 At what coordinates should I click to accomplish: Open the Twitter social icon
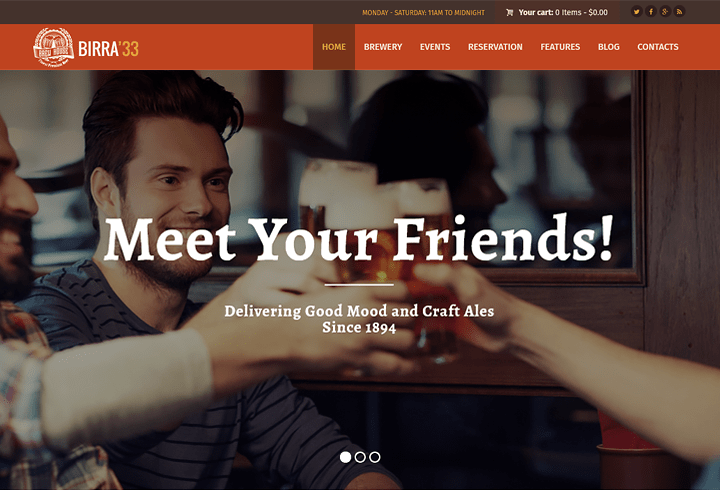coord(636,12)
